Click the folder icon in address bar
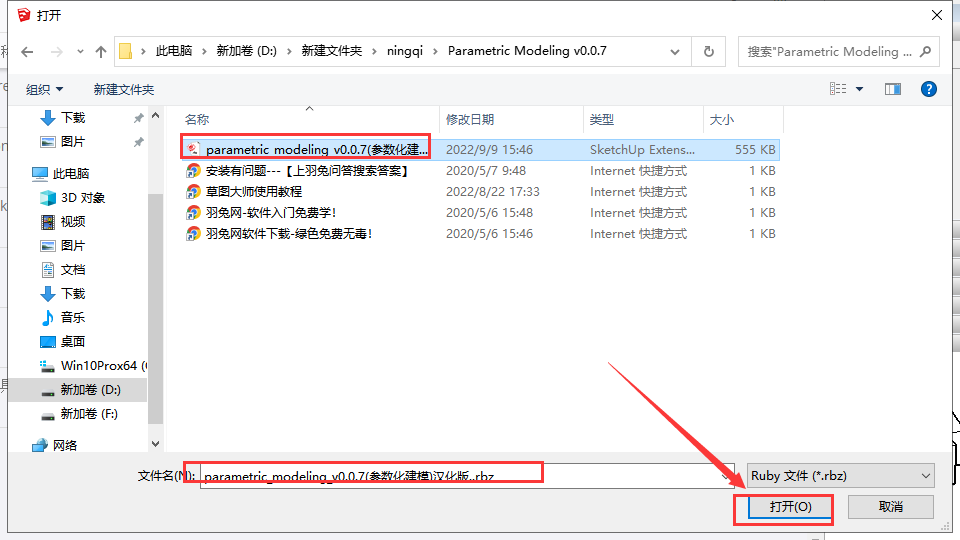The width and height of the screenshot is (960, 540). (126, 51)
